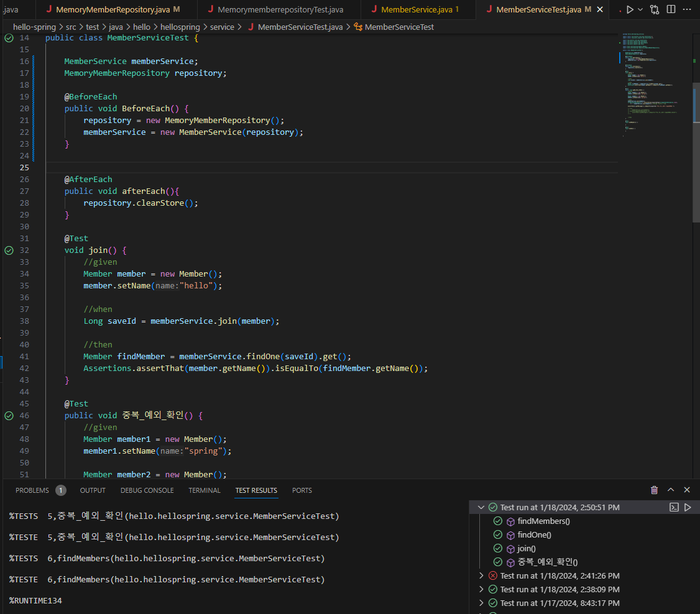Screen dimensions: 700x614
Task: Place cursor on @BeforeEach annotation
Action: (x=91, y=97)
